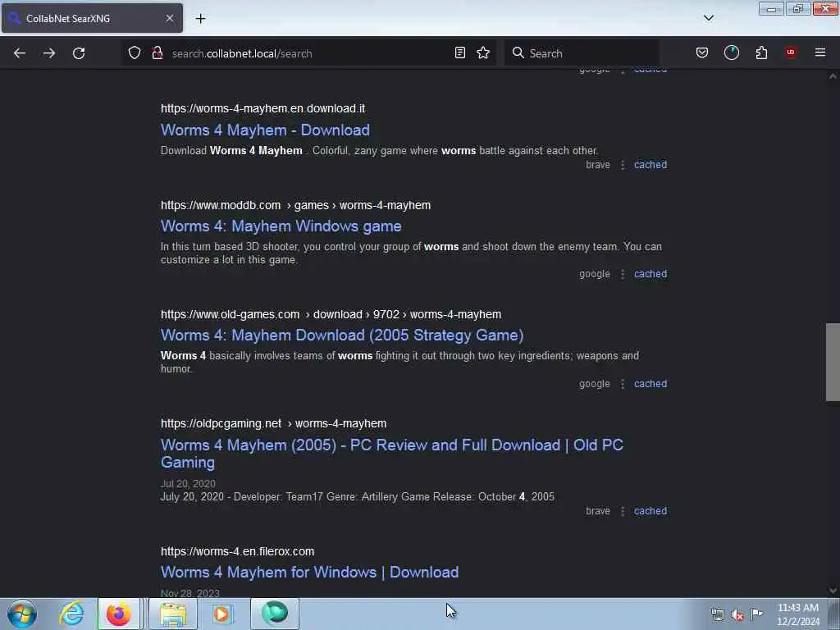This screenshot has height=630, width=840.
Task: Open cached link for moddb result
Action: tap(651, 274)
